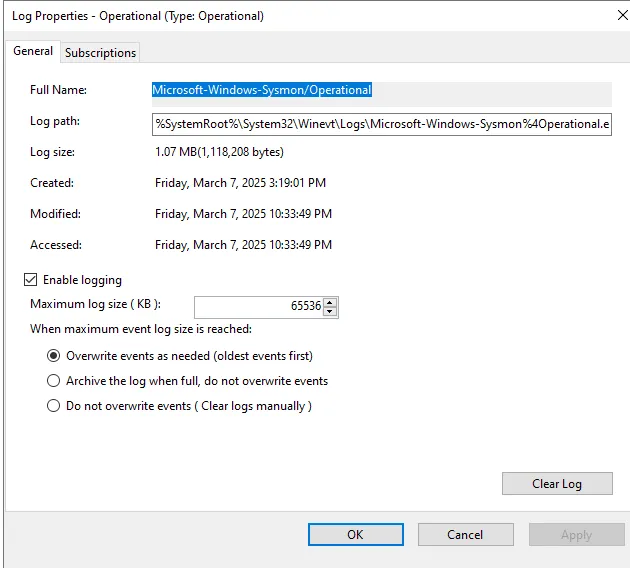Click the Created date 3:19:01 PM value
This screenshot has height=568, width=630.
pyautogui.click(x=240, y=183)
